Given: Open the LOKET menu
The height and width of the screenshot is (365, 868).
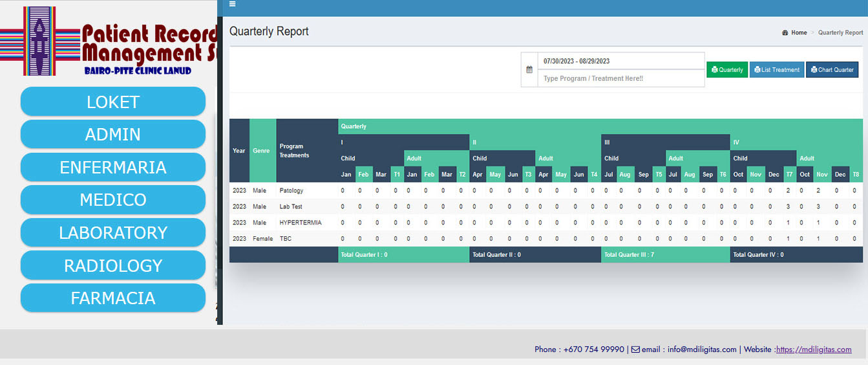Looking at the screenshot, I should pyautogui.click(x=113, y=102).
